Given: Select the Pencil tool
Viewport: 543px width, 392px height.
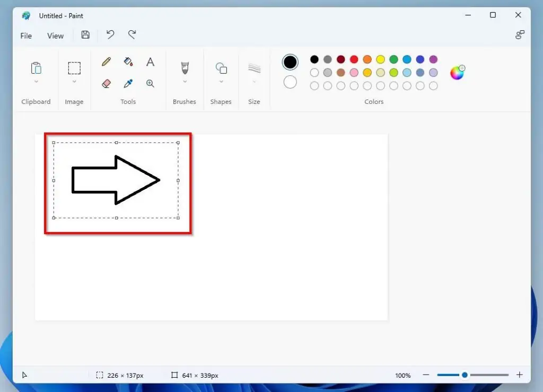Looking at the screenshot, I should pyautogui.click(x=106, y=62).
